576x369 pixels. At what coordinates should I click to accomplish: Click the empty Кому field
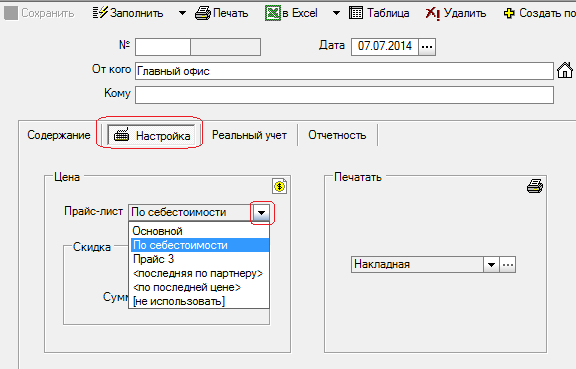(x=344, y=95)
